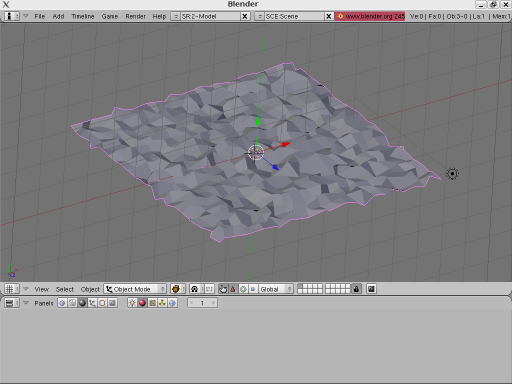Image resolution: width=512 pixels, height=384 pixels.
Task: Enable the translate manipulator triangle
Action: click(233, 289)
